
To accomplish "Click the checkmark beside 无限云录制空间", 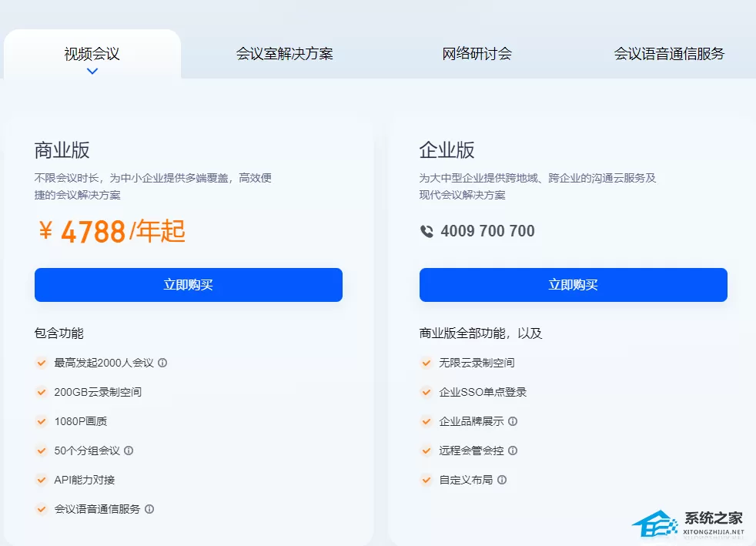I will (x=427, y=363).
